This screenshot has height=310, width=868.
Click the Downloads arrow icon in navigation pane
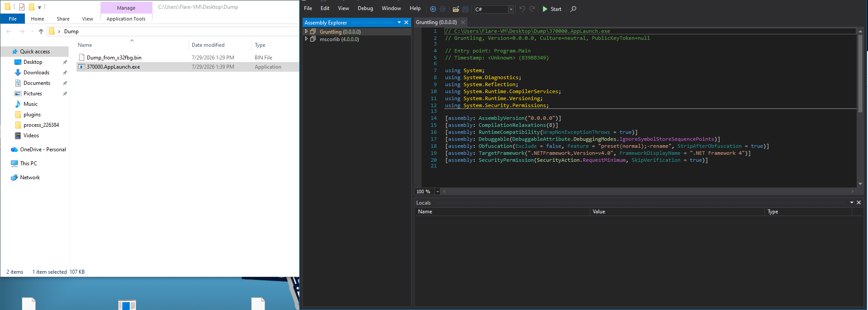coord(18,73)
